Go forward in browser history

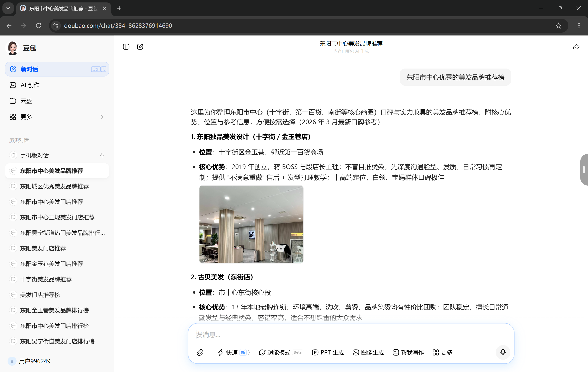pos(24,26)
